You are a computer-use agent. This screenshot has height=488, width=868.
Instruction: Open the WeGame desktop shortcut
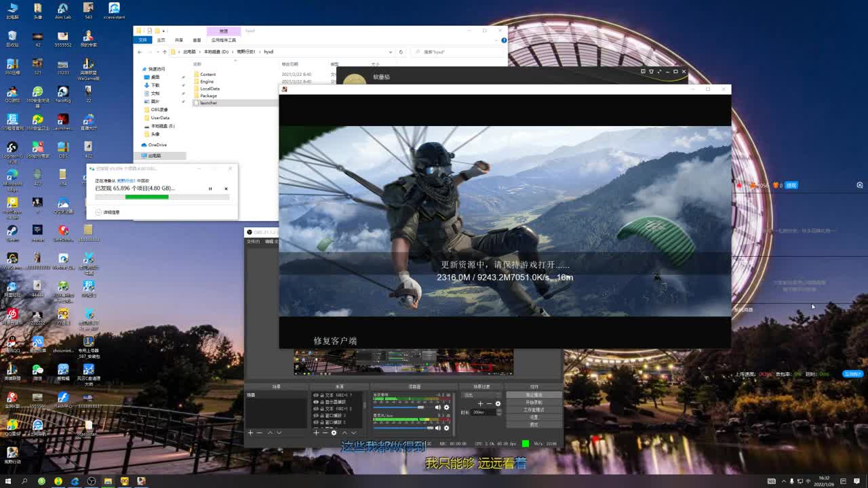12,260
